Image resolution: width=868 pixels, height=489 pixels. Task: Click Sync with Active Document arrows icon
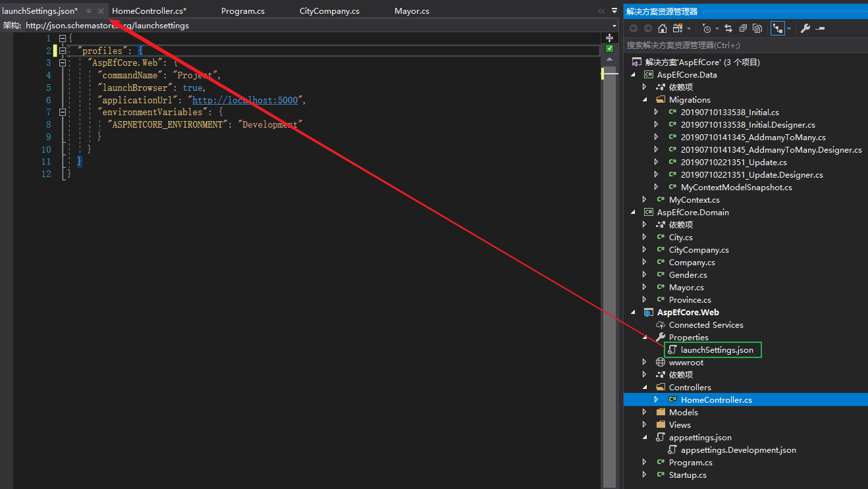tap(728, 28)
